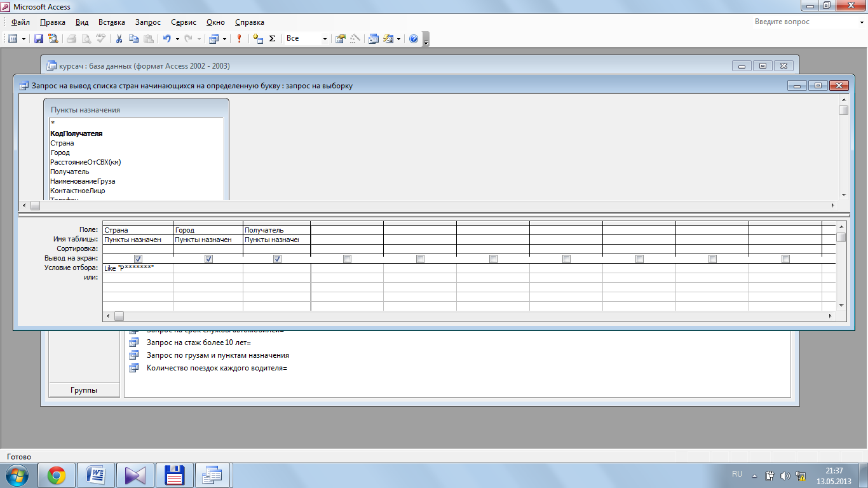The height and width of the screenshot is (488, 868).
Task: Click Show Table toolbar icon
Action: point(257,39)
